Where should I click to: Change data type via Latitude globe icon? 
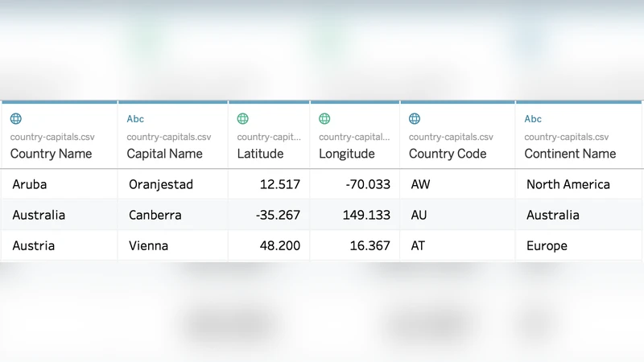(243, 119)
